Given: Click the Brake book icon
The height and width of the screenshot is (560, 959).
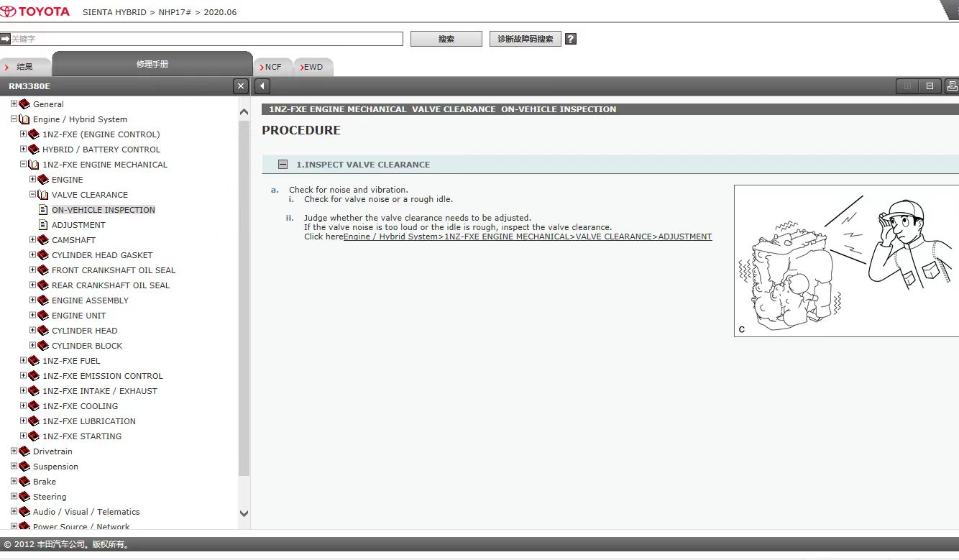Looking at the screenshot, I should click(24, 482).
